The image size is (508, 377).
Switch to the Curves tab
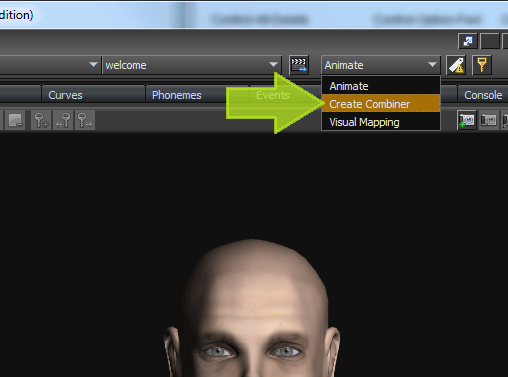coord(93,95)
